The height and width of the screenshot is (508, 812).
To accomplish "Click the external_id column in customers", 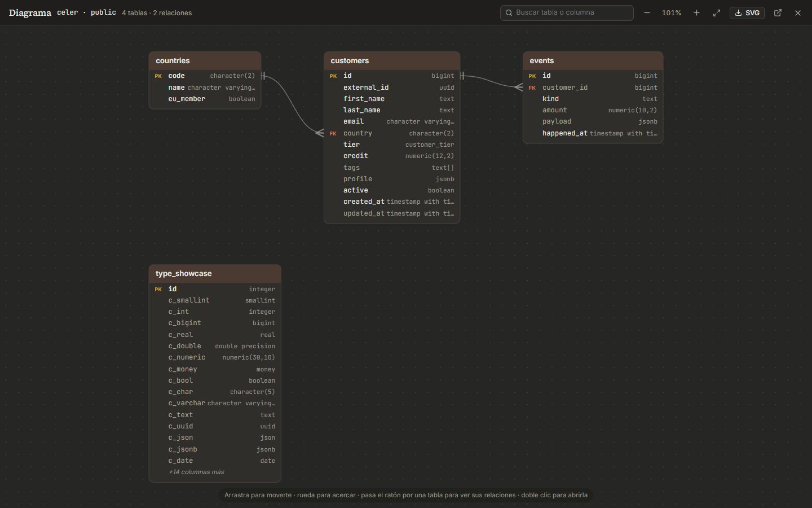I will pyautogui.click(x=392, y=87).
